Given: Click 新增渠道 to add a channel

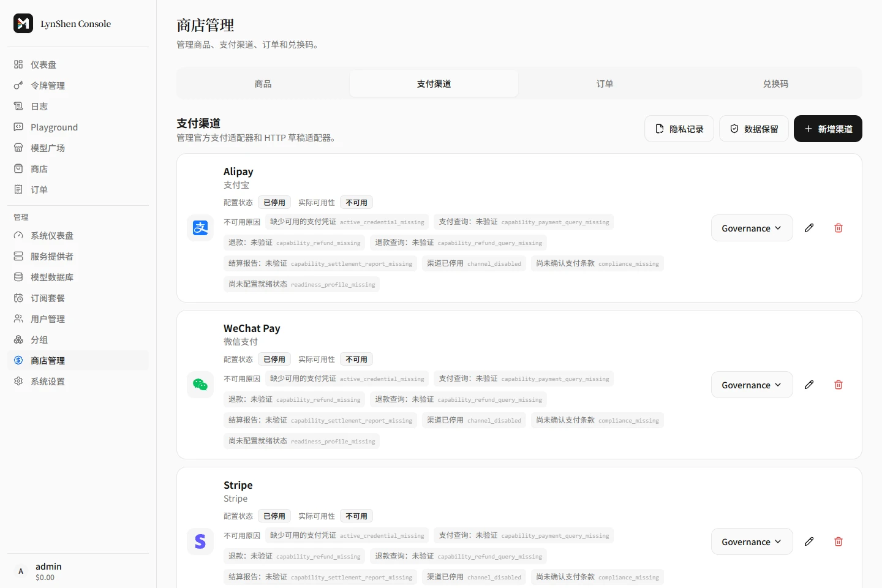Looking at the screenshot, I should pyautogui.click(x=828, y=129).
